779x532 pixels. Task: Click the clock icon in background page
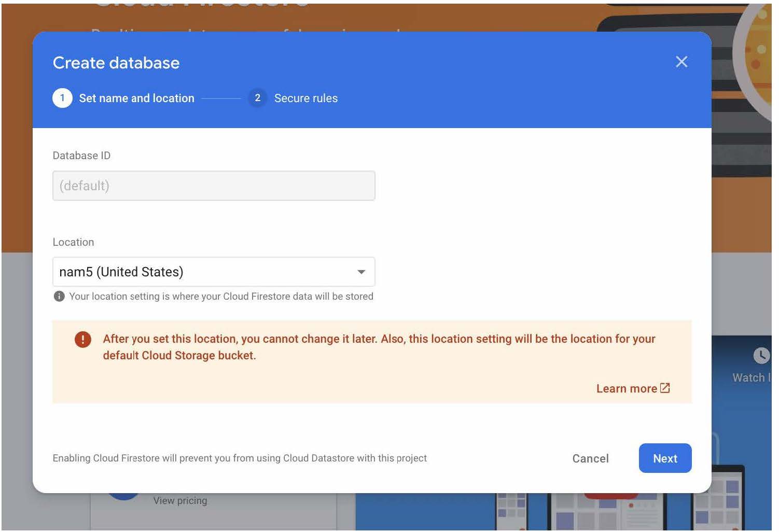pyautogui.click(x=761, y=356)
